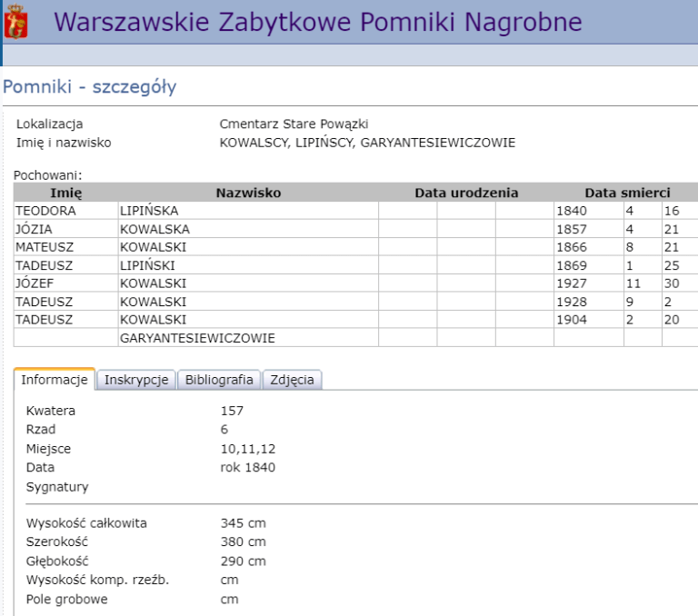The height and width of the screenshot is (616, 698).
Task: Select the TEODORA name cell
Action: (65, 211)
